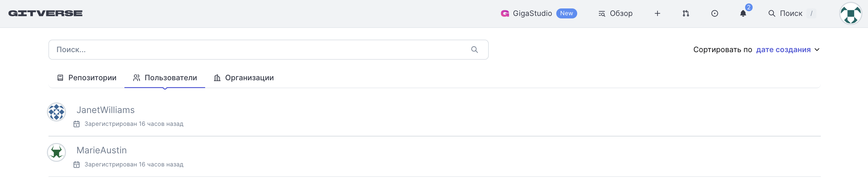Click MarieAustin avatar image
The height and width of the screenshot is (183, 868).
(56, 152)
